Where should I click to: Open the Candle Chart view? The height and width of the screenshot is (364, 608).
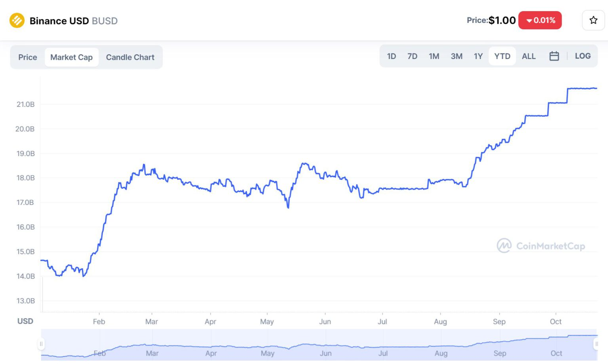130,57
